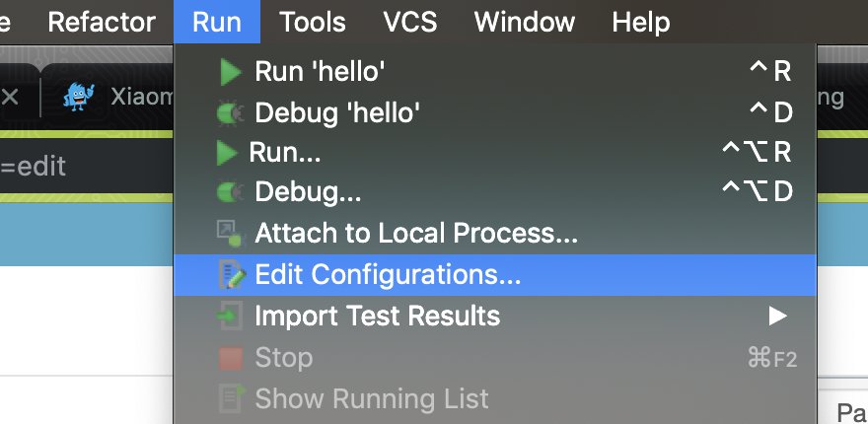
Task: Open the Tools menu
Action: point(312,22)
